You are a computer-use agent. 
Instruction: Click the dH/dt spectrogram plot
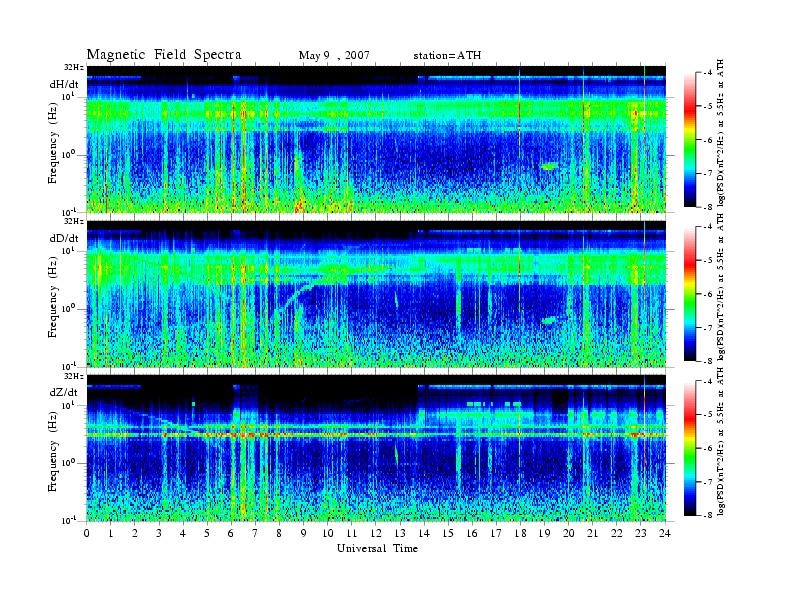pyautogui.click(x=376, y=138)
